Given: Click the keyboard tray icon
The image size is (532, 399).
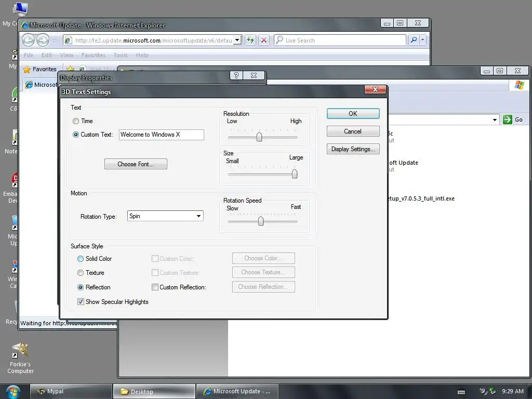Looking at the screenshot, I should (461, 392).
